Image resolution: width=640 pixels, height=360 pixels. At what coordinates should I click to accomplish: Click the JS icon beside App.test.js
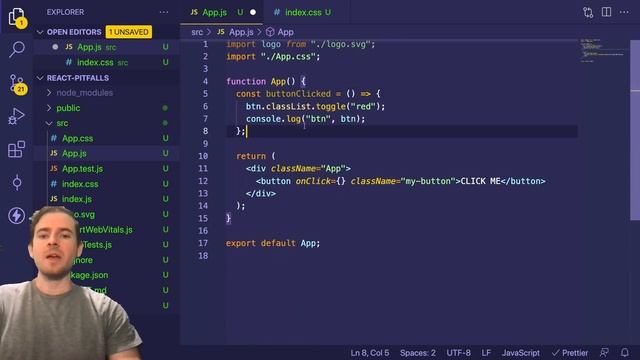click(54, 168)
